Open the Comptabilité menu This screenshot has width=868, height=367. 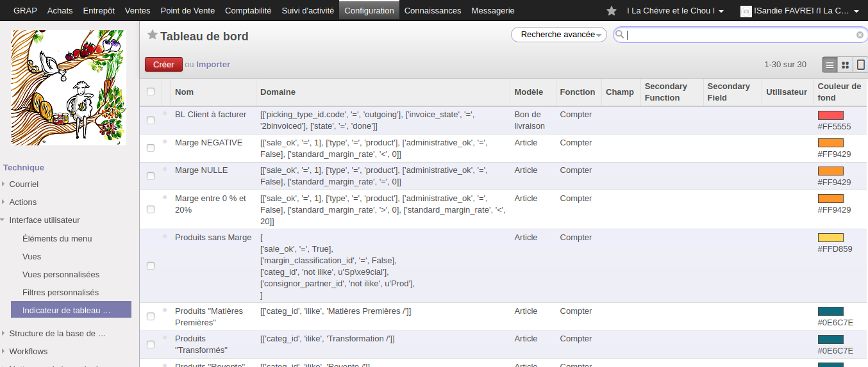pyautogui.click(x=248, y=11)
